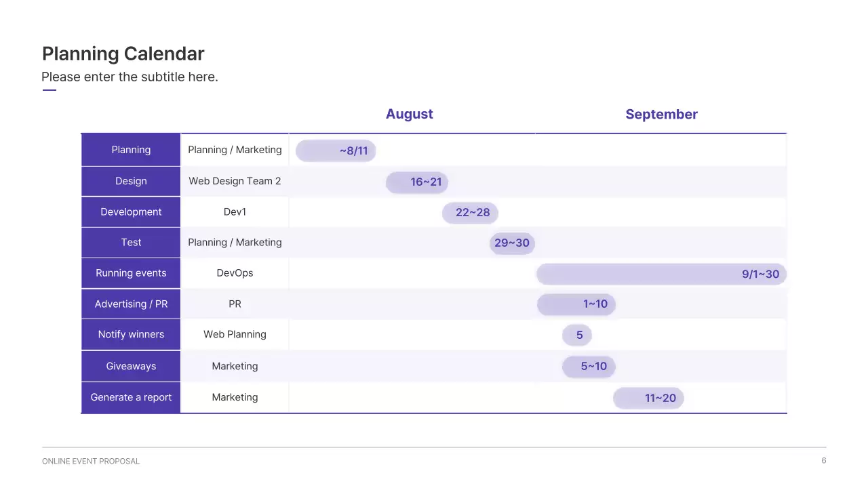Click the Dev1 team cell
868x488 pixels.
235,211
